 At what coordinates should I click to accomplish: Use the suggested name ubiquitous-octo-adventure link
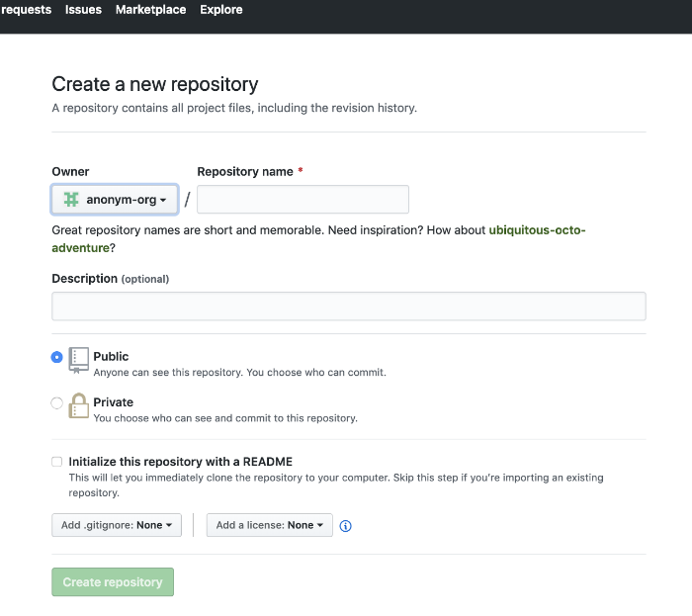point(537,230)
